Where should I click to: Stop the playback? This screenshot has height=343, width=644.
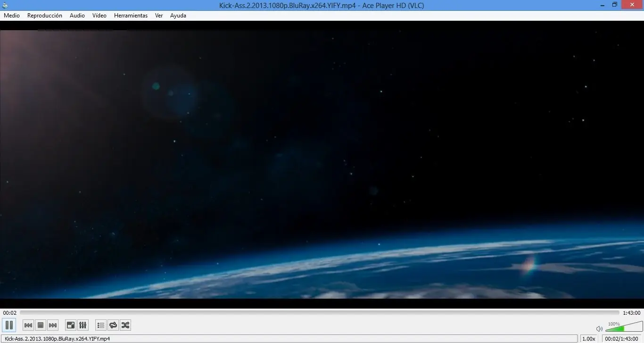pyautogui.click(x=41, y=325)
